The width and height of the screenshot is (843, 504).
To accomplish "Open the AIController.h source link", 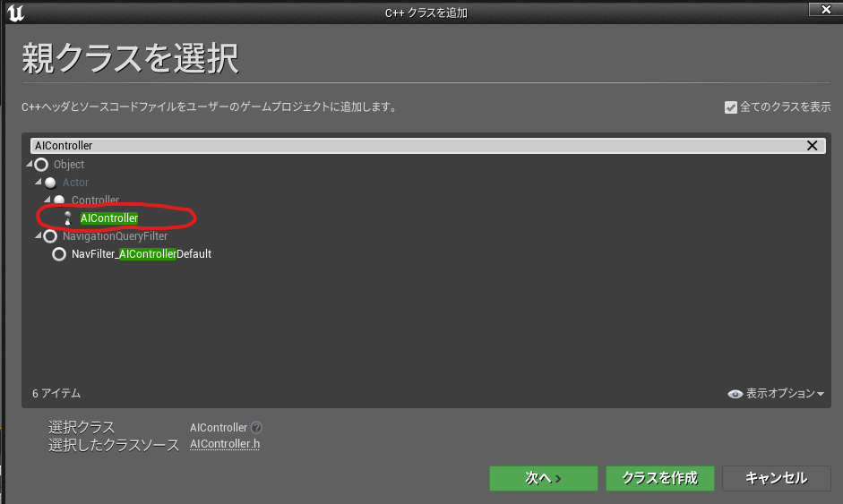I will point(225,444).
